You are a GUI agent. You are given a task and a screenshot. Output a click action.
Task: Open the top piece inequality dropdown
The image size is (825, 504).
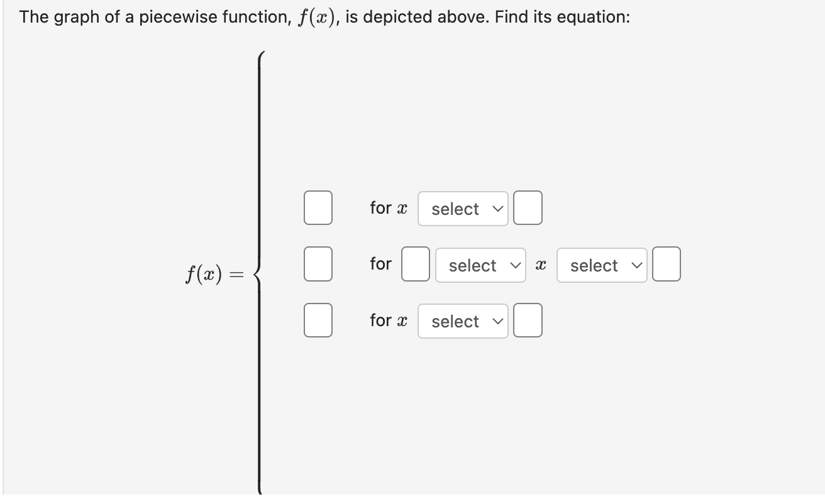[463, 208]
